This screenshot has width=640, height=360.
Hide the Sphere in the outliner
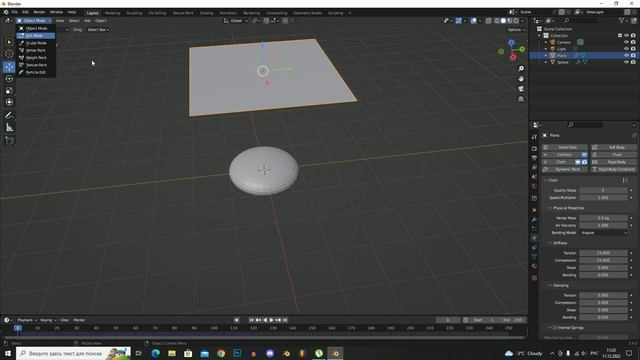[x=626, y=62]
